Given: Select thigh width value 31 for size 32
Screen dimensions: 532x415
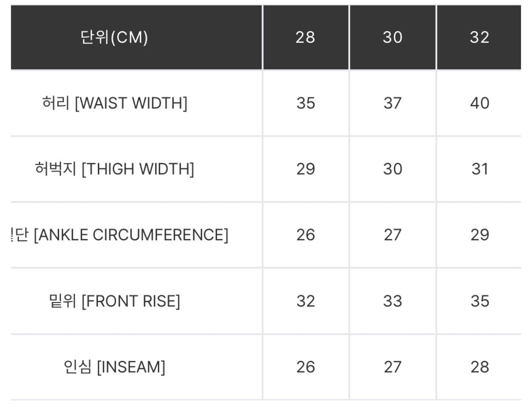Looking at the screenshot, I should (x=480, y=169).
